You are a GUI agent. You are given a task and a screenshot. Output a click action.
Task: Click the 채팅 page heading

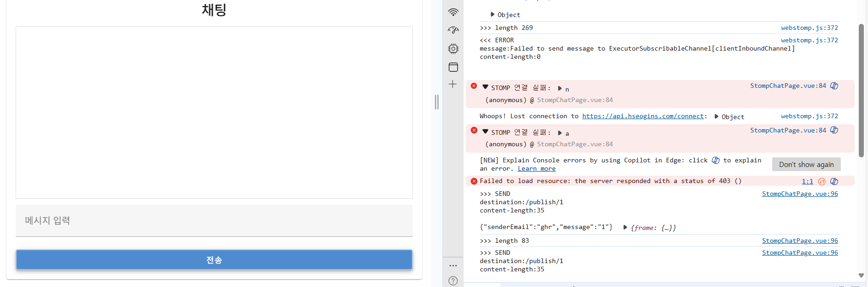pos(214,10)
